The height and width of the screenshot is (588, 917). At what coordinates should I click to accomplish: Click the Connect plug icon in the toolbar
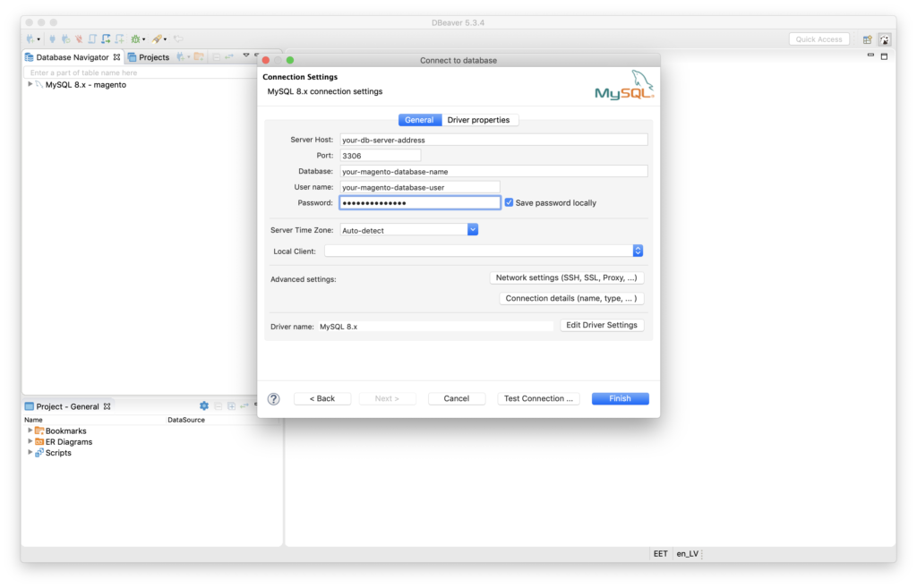click(52, 38)
